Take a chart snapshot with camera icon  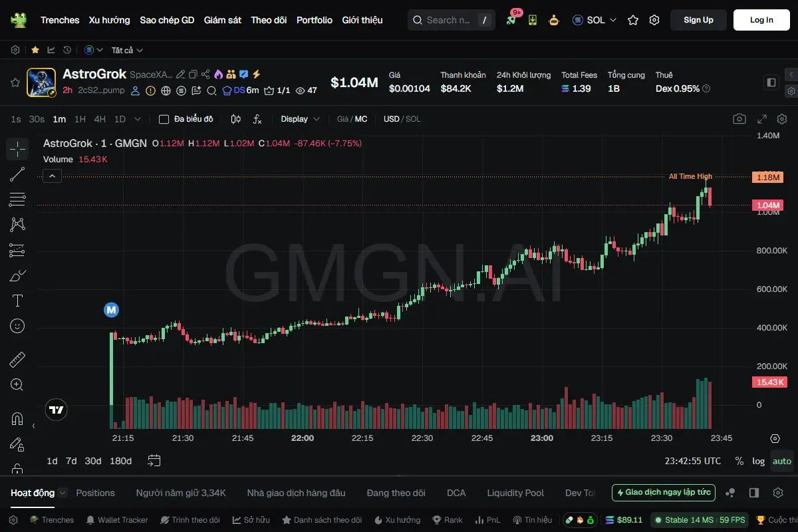[x=739, y=119]
